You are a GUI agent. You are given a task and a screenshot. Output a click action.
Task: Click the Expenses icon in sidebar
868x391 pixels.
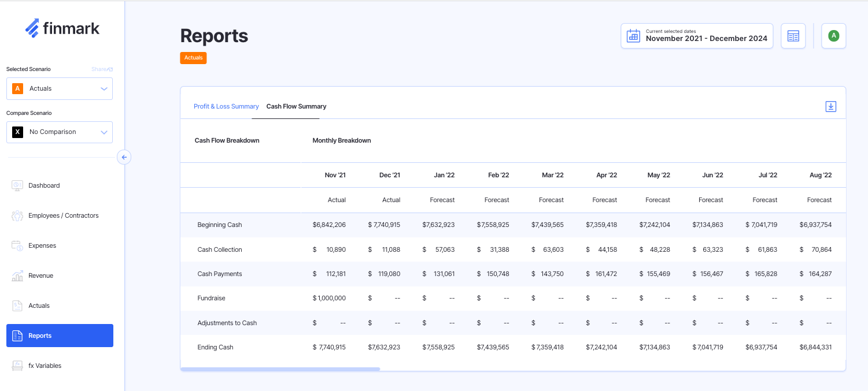[x=17, y=245]
